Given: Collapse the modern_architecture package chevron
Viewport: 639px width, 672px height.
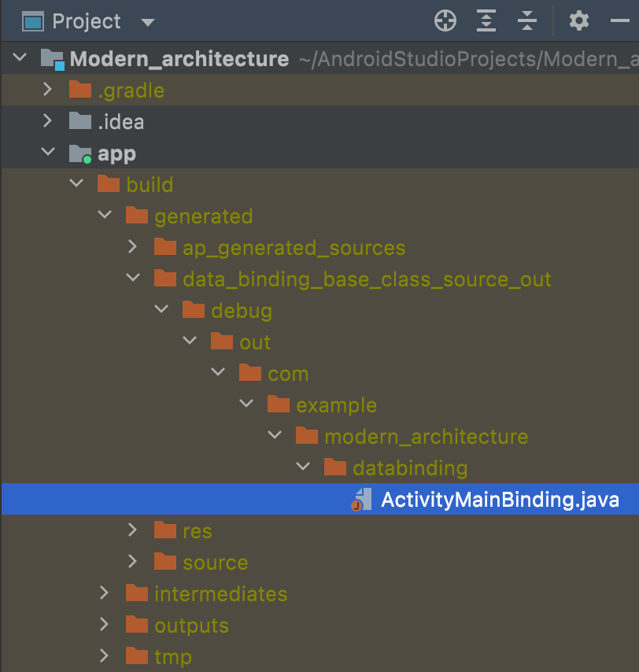Looking at the screenshot, I should (275, 434).
